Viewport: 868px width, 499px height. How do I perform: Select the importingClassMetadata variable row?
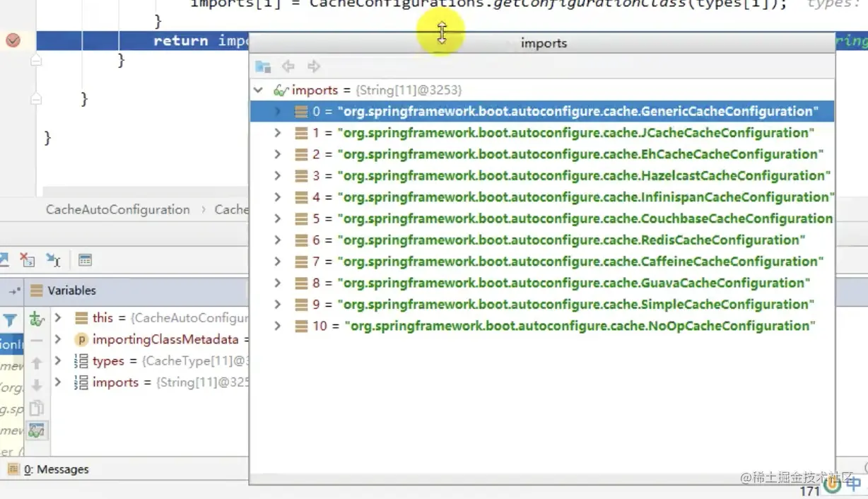[x=150, y=339]
